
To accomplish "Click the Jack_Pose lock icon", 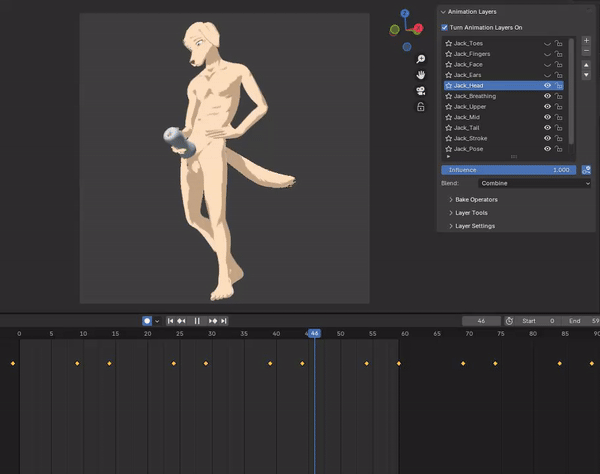I will 559,149.
